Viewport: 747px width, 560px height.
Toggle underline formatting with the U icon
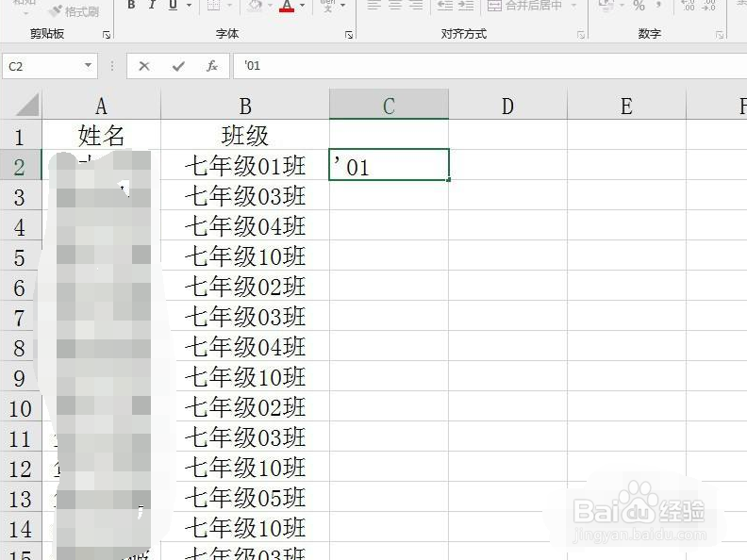pos(173,6)
